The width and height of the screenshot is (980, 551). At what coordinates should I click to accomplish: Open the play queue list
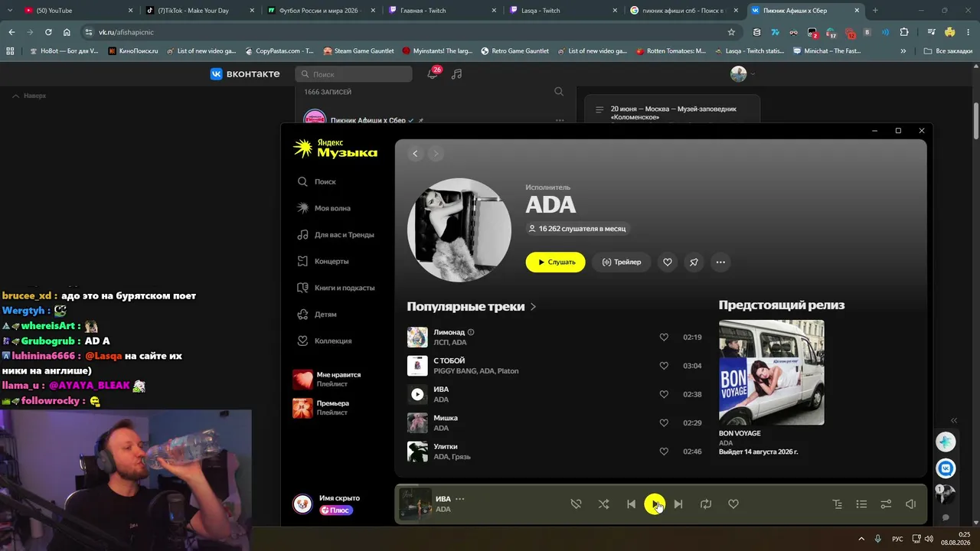[x=861, y=504]
